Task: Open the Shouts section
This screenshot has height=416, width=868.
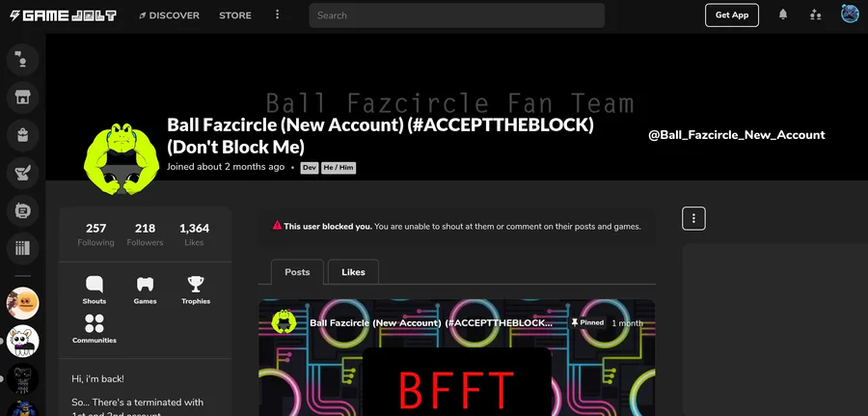Action: pyautogui.click(x=95, y=291)
